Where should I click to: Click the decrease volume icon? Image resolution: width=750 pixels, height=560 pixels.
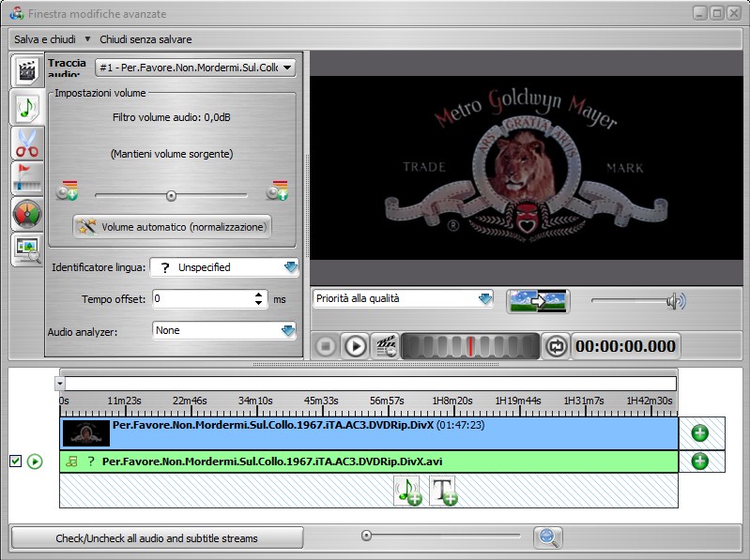coord(67,190)
